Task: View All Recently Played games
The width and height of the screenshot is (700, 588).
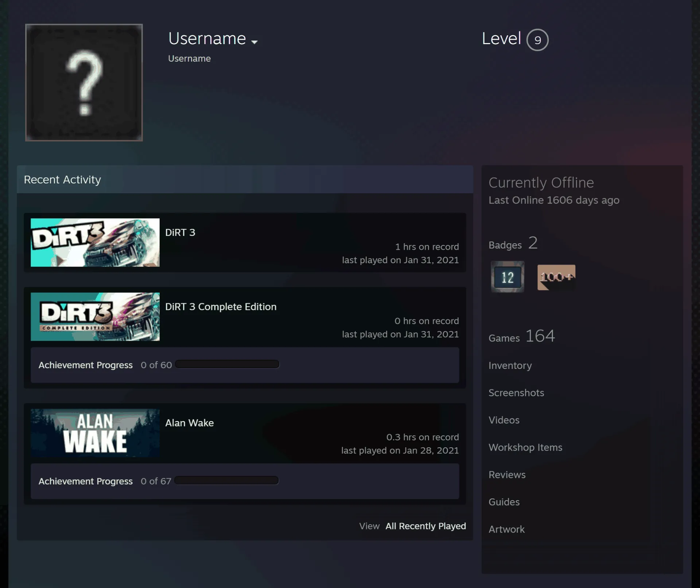Action: pos(425,526)
